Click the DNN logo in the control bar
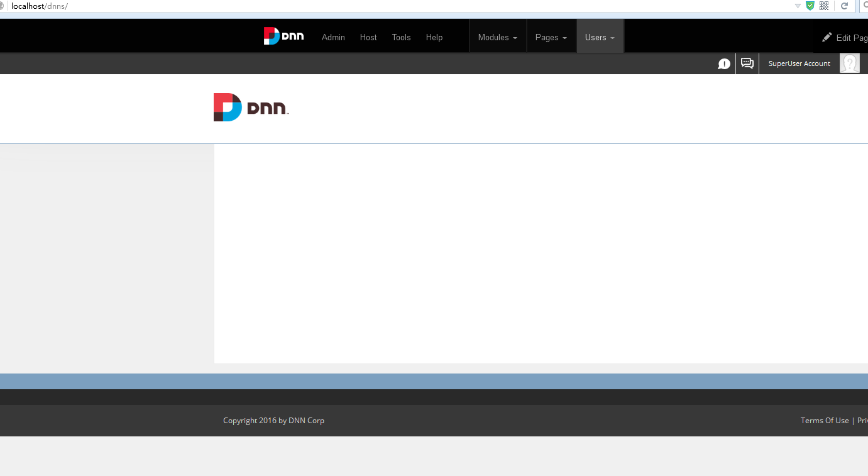Screen dimensions: 868x476 283,36
